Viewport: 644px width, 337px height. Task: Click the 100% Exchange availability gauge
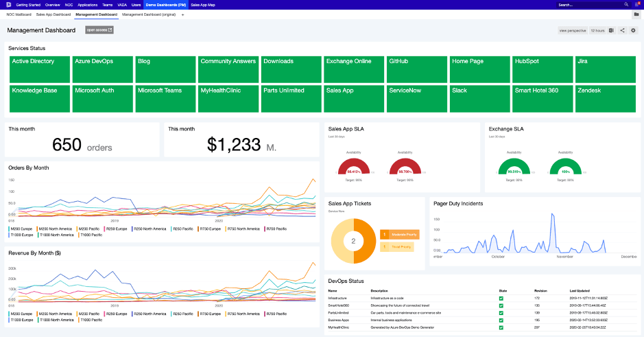coord(566,167)
